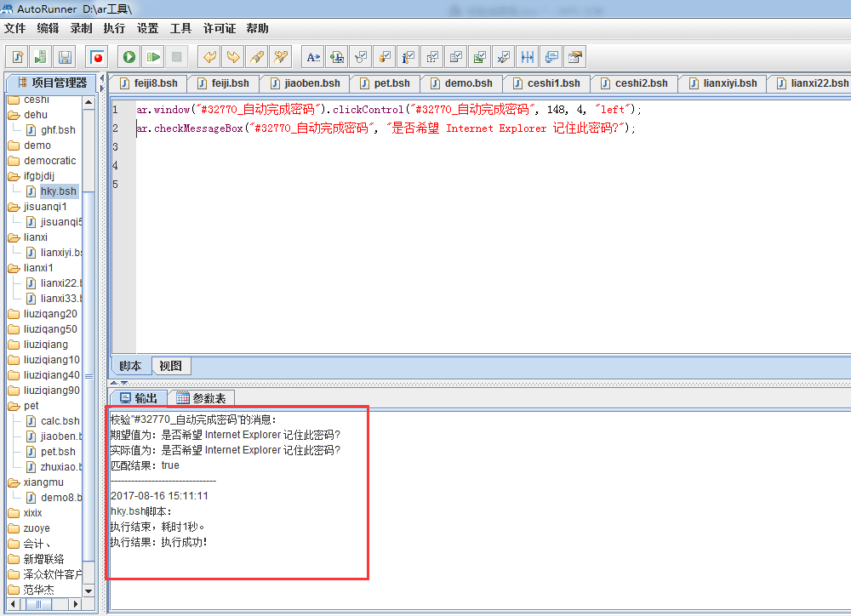Switch to the 参数表 tab
Screen dimensions: 851x616
[201, 398]
